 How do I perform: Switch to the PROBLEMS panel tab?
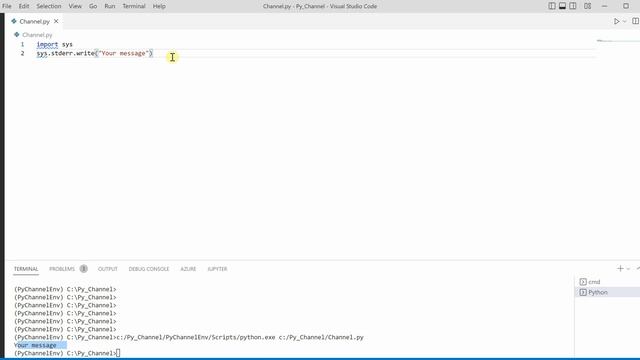[62, 269]
